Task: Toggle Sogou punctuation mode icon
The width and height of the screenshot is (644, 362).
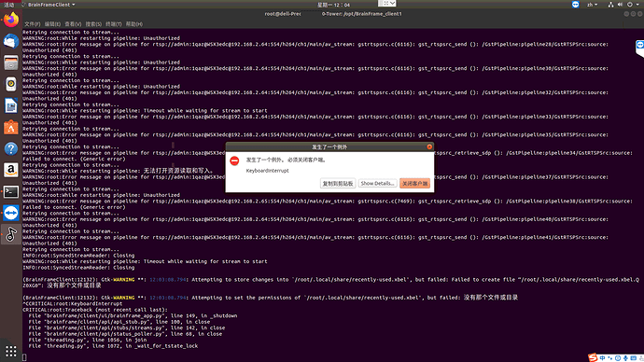Action: click(x=609, y=358)
